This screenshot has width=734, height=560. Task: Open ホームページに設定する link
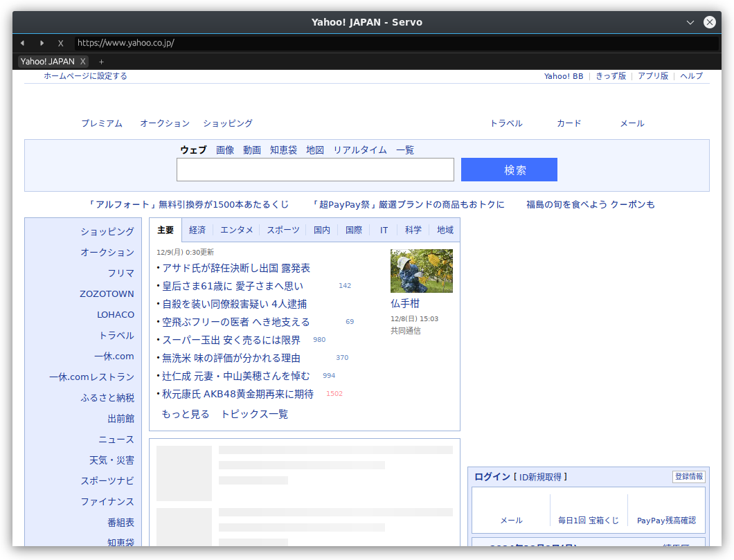click(x=85, y=75)
